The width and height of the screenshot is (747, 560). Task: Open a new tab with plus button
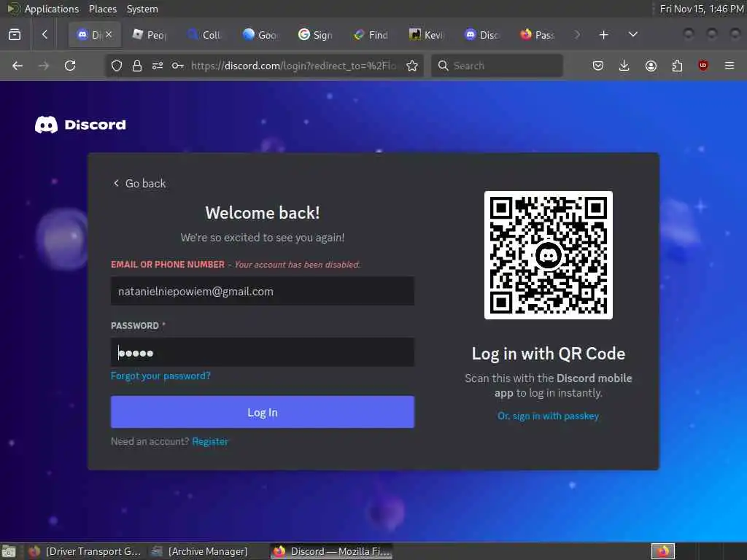point(603,35)
